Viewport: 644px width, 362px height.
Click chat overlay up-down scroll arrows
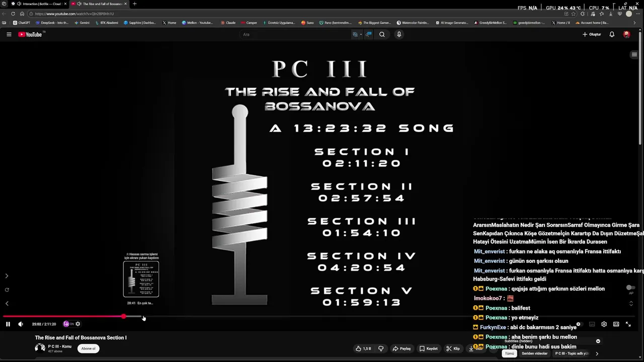631,303
